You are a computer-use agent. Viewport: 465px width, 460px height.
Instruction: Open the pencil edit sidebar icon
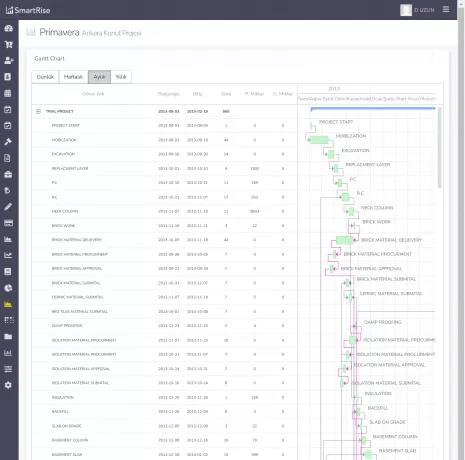pyautogui.click(x=8, y=207)
